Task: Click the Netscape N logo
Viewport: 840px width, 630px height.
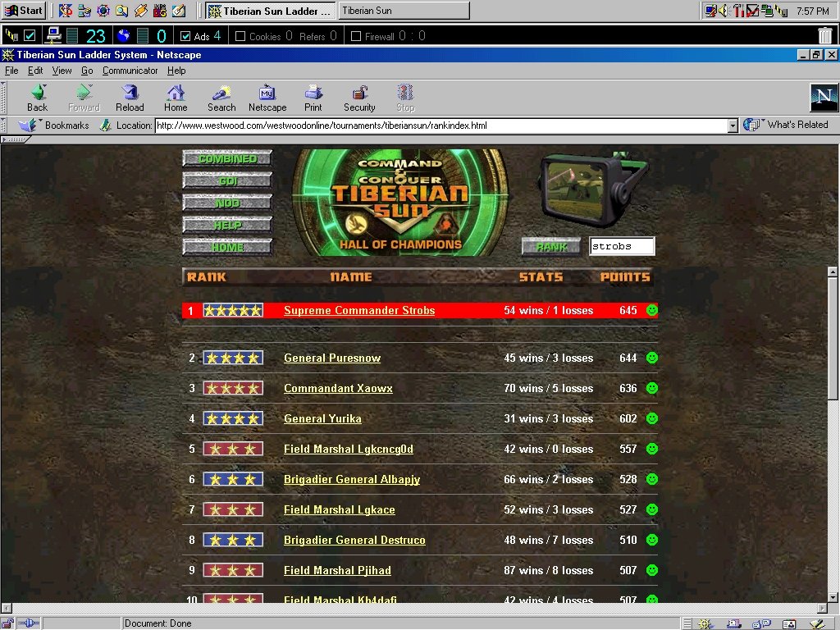Action: tap(824, 98)
